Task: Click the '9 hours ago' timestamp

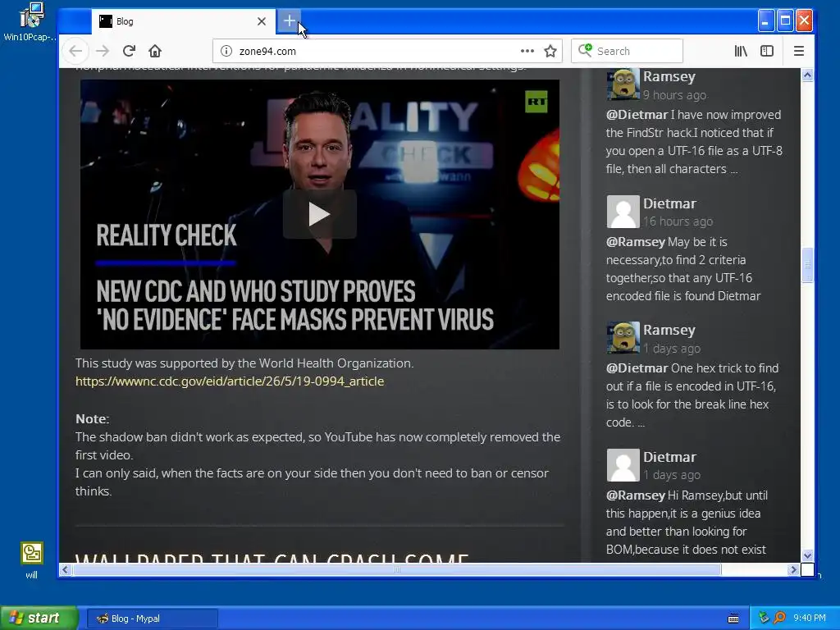Action: 674,95
